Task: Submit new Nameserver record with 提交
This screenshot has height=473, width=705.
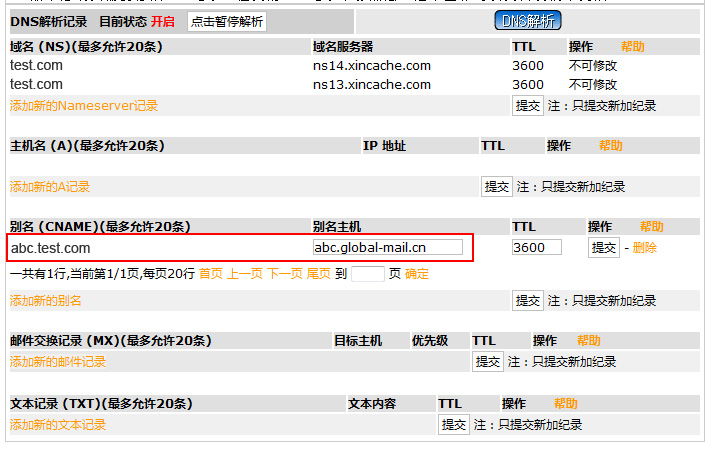Action: click(528, 106)
